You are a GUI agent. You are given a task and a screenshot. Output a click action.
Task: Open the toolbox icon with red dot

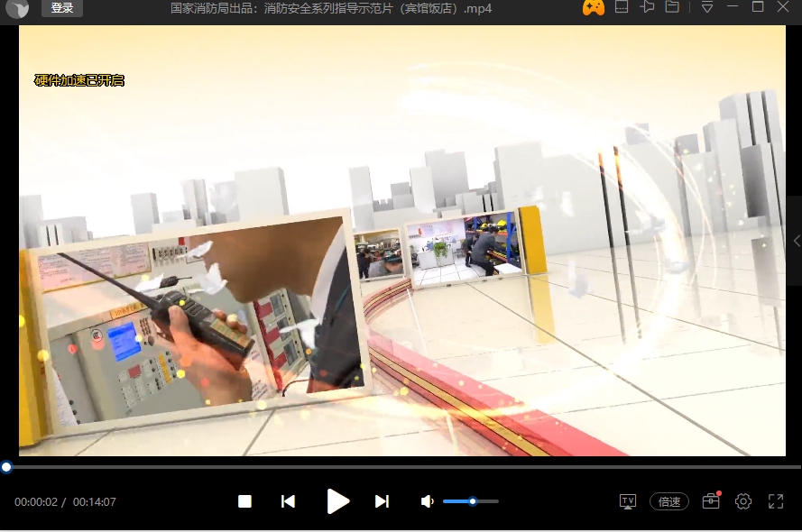click(711, 501)
